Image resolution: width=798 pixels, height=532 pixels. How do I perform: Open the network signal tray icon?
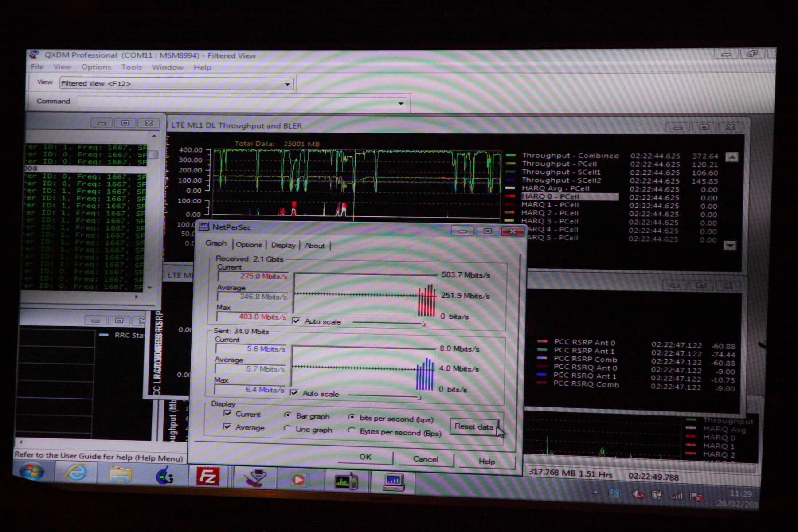click(x=676, y=496)
